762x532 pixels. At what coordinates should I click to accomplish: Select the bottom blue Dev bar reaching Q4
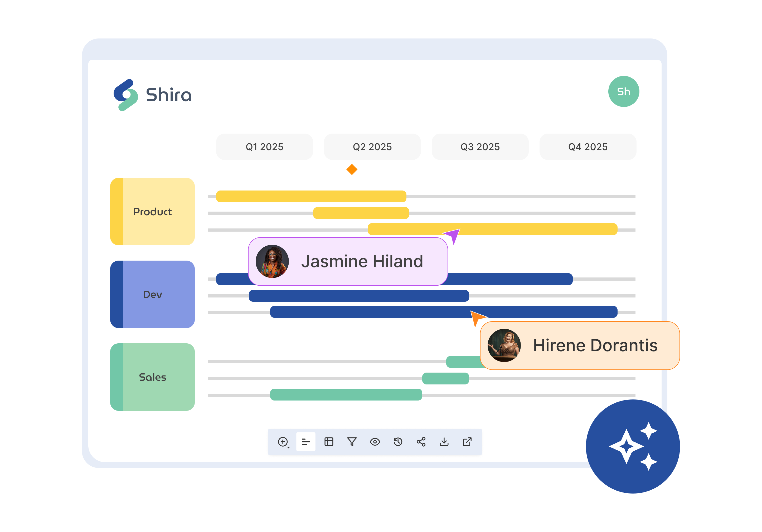444,312
